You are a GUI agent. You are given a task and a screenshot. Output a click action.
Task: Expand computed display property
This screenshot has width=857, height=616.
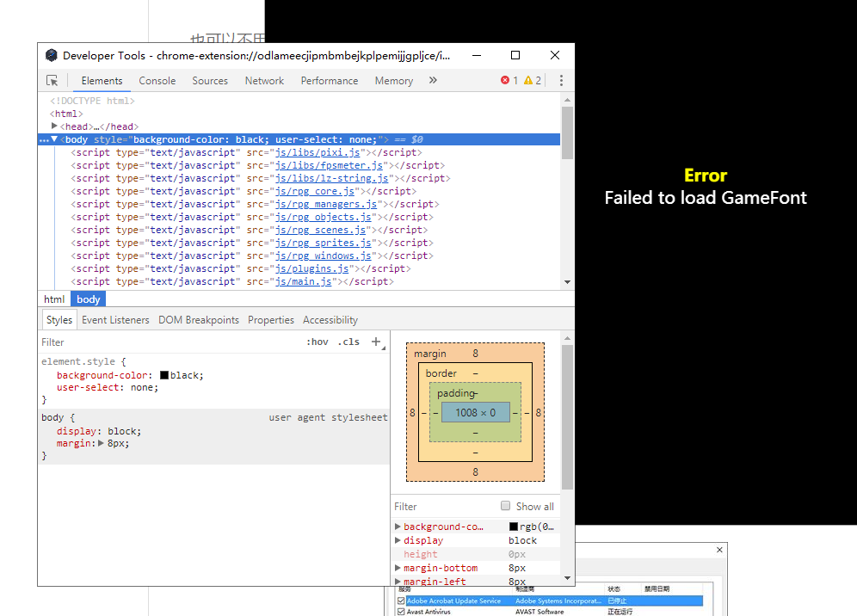click(398, 540)
